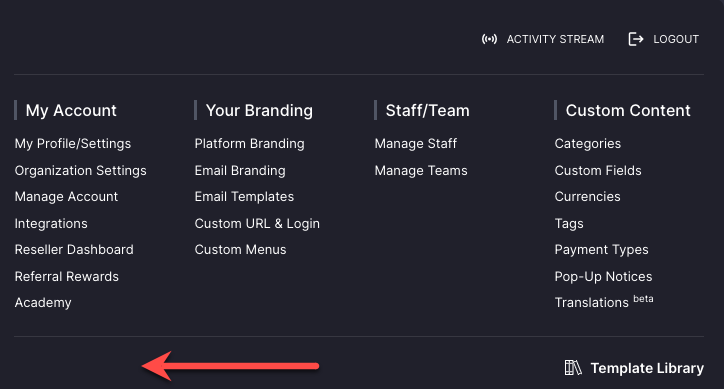Click the Activity Stream broadcast icon

[489, 39]
